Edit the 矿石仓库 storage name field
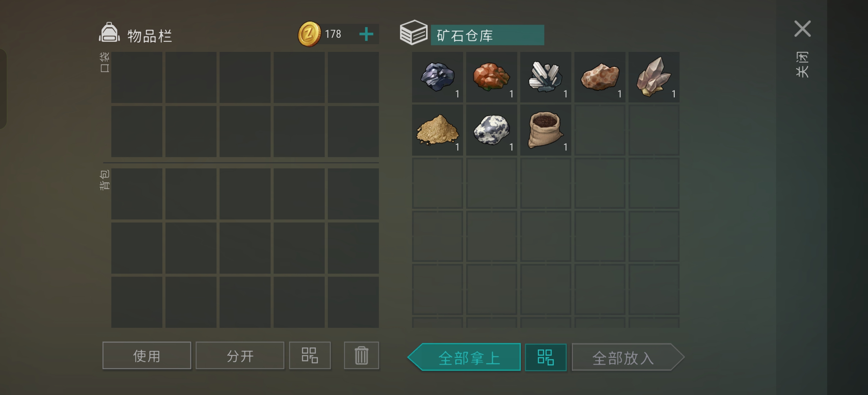 [x=487, y=35]
